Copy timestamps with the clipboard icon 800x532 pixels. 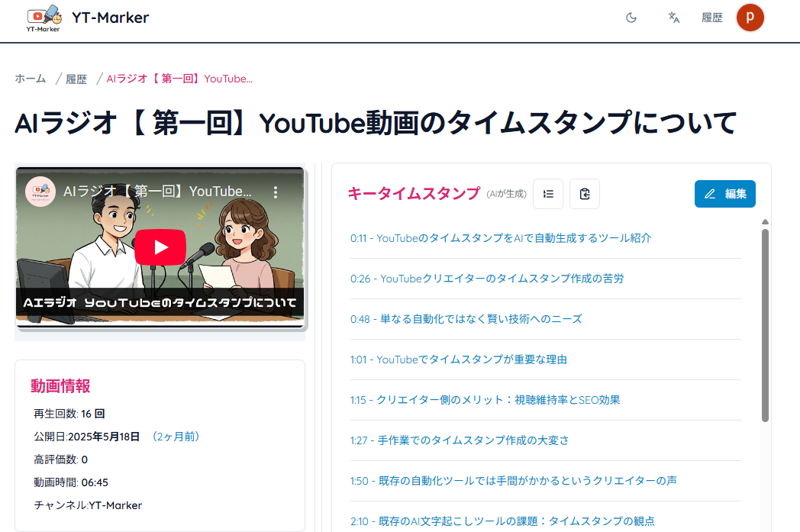585,194
